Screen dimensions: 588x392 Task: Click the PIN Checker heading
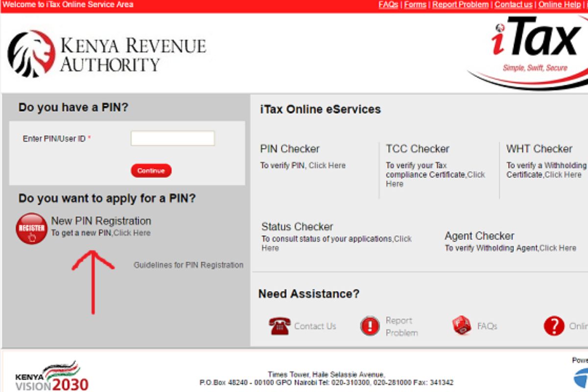coord(290,149)
